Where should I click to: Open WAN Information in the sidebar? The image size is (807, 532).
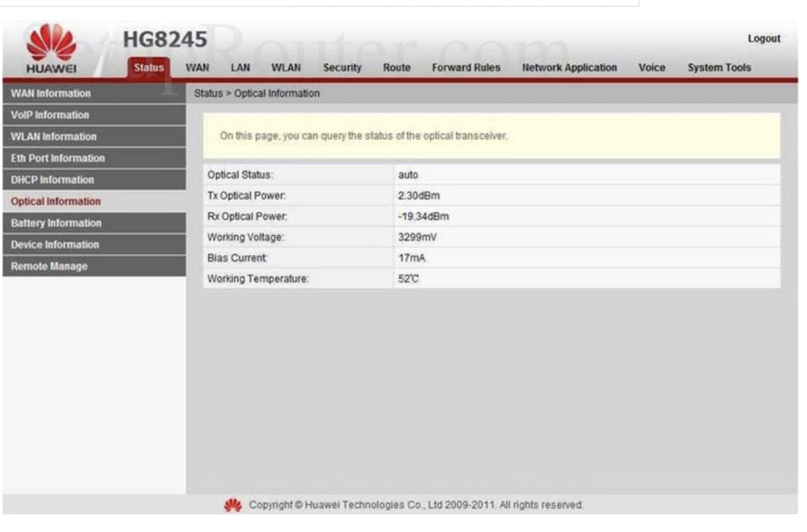(94, 94)
